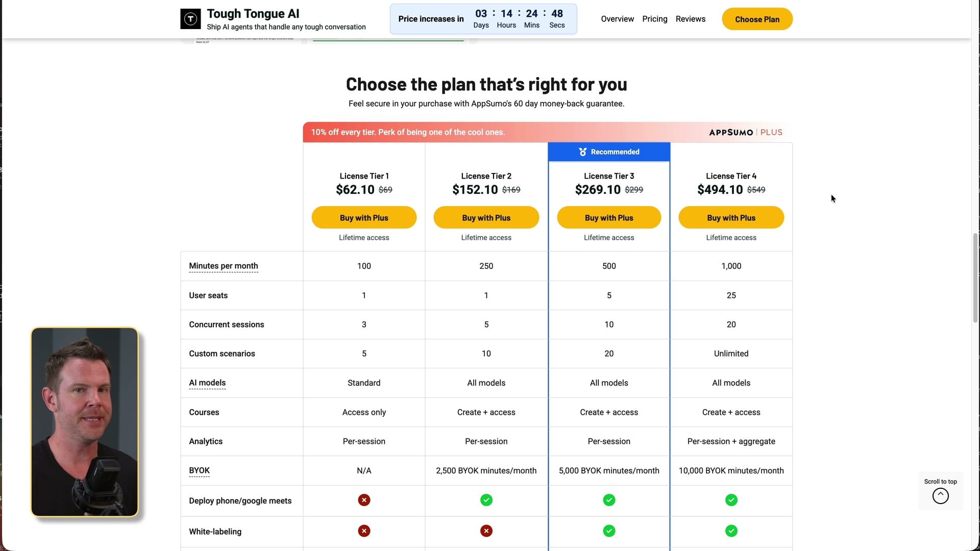
Task: Click Lifetime access under Tier 3
Action: point(609,238)
